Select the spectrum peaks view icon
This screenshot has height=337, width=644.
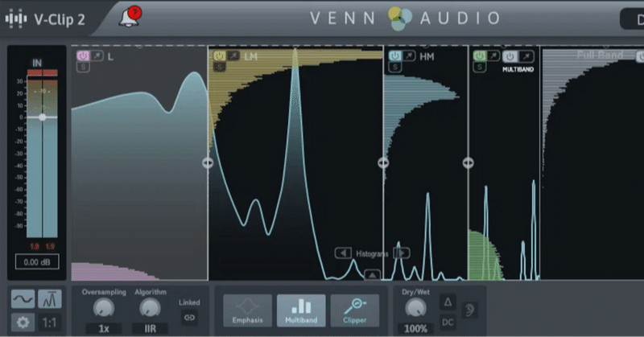(50, 299)
